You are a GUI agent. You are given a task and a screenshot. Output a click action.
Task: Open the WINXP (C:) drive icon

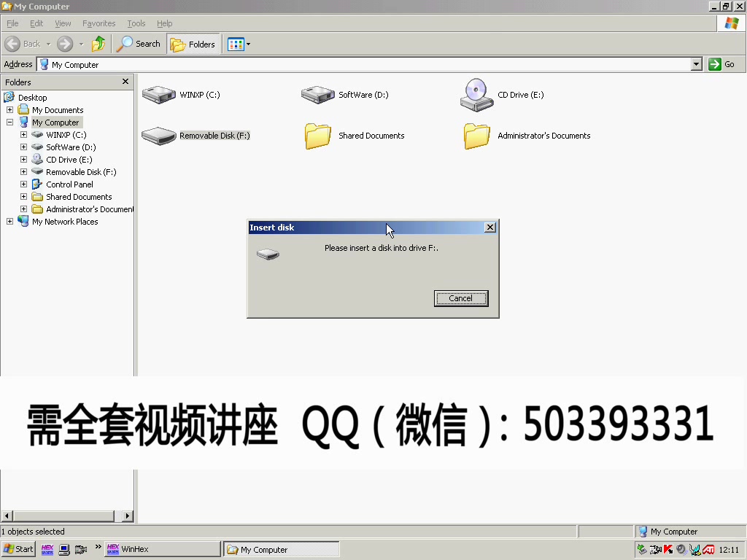click(x=158, y=94)
